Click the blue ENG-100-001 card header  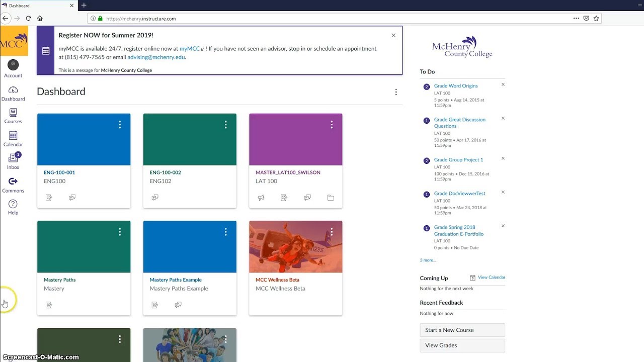click(84, 139)
